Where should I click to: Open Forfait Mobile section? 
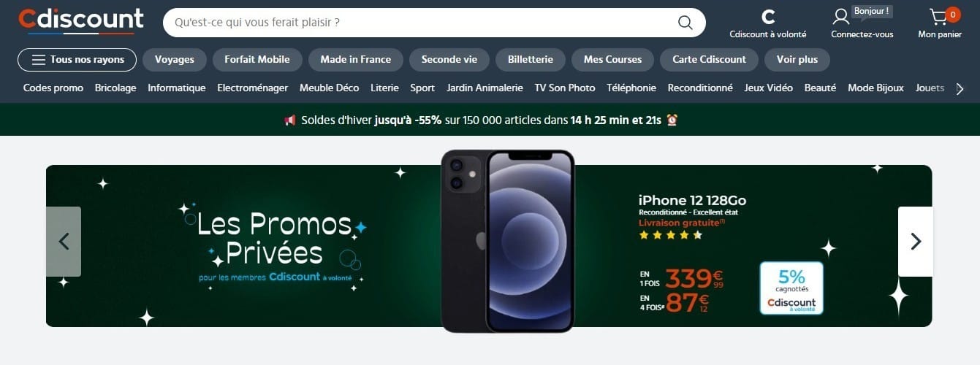click(x=257, y=60)
